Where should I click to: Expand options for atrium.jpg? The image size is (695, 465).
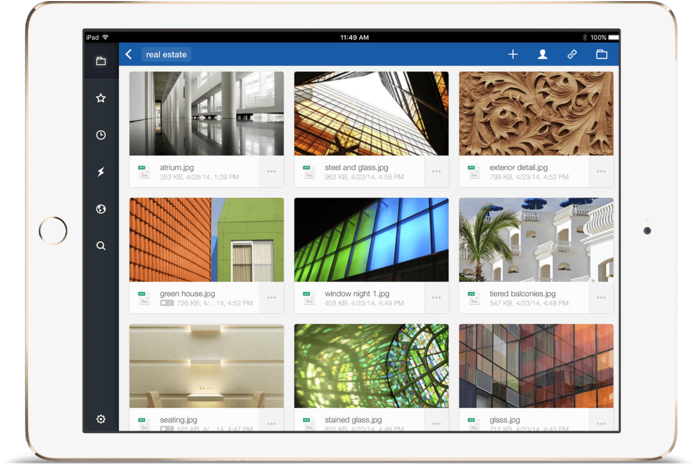(271, 171)
